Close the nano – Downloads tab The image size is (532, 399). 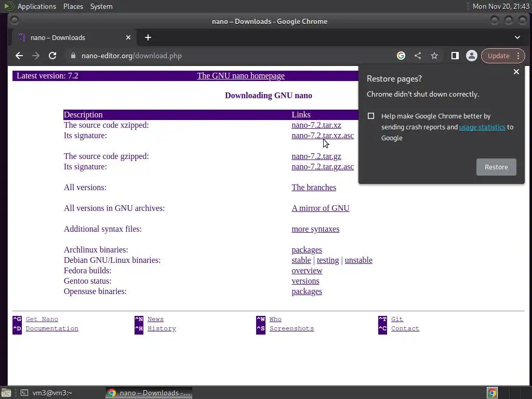click(128, 37)
